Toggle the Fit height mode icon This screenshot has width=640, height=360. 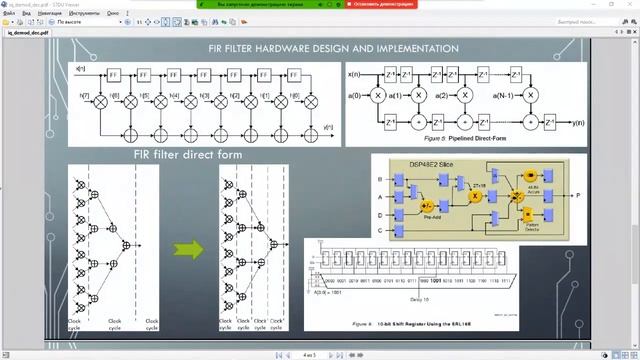pos(165,22)
